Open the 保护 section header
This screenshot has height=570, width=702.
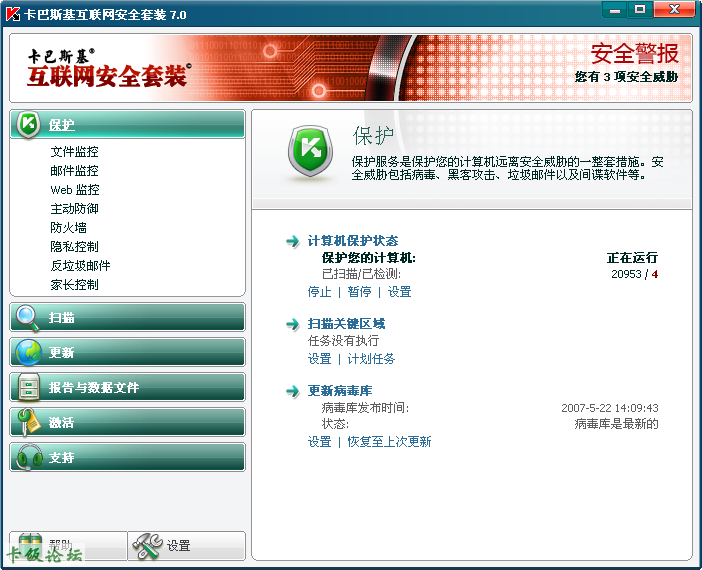[x=128, y=124]
